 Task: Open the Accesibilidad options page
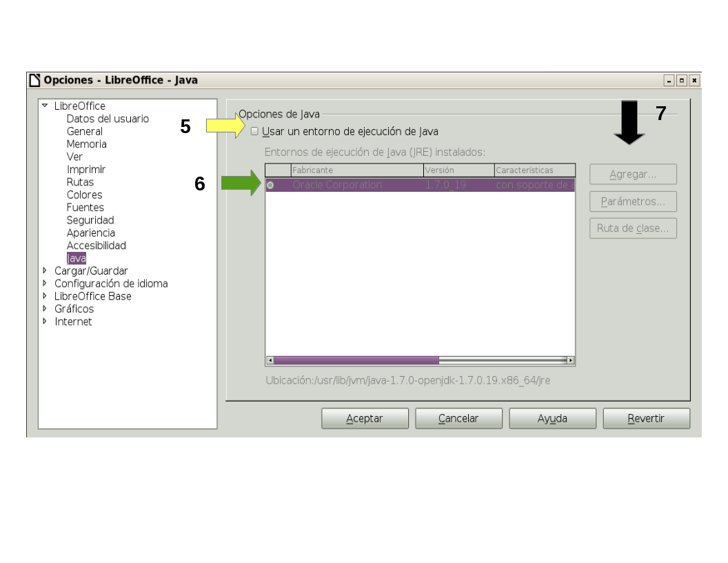(96, 245)
